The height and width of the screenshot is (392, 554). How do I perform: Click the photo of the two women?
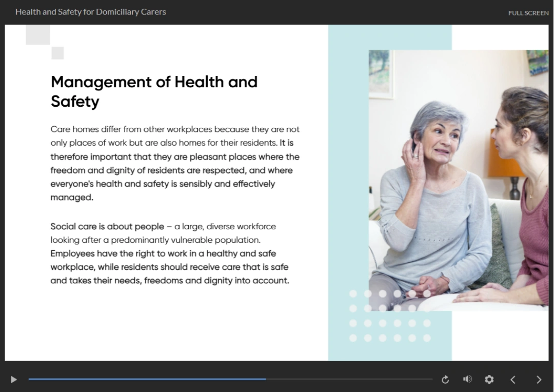[458, 180]
